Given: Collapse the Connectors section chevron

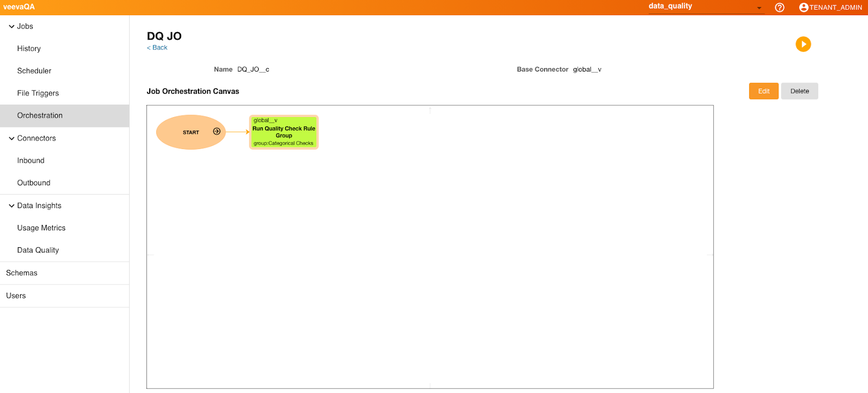Looking at the screenshot, I should (x=11, y=138).
